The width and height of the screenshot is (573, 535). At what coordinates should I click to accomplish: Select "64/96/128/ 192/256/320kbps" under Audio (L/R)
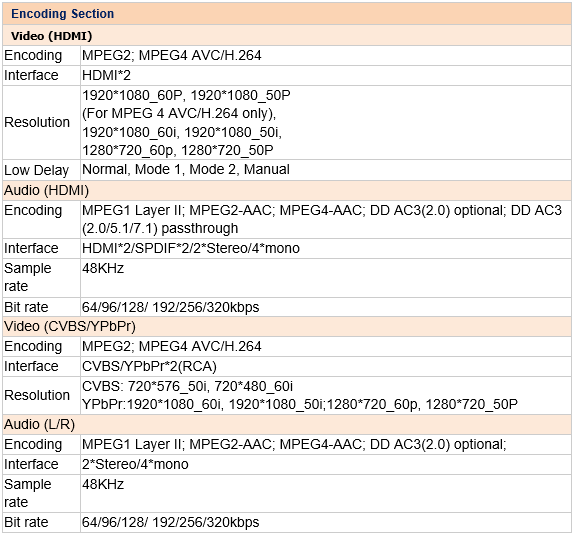170,523
